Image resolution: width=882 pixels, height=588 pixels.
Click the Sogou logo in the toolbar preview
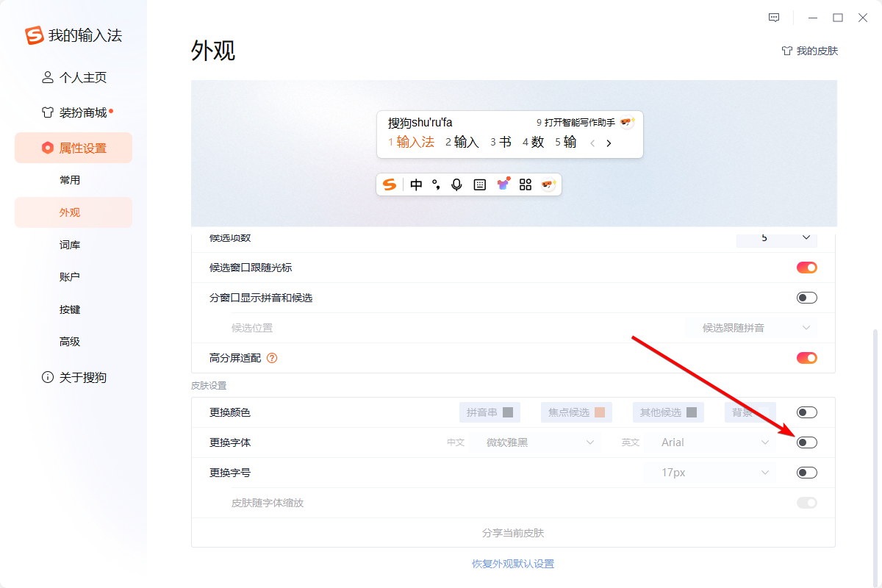click(x=390, y=184)
